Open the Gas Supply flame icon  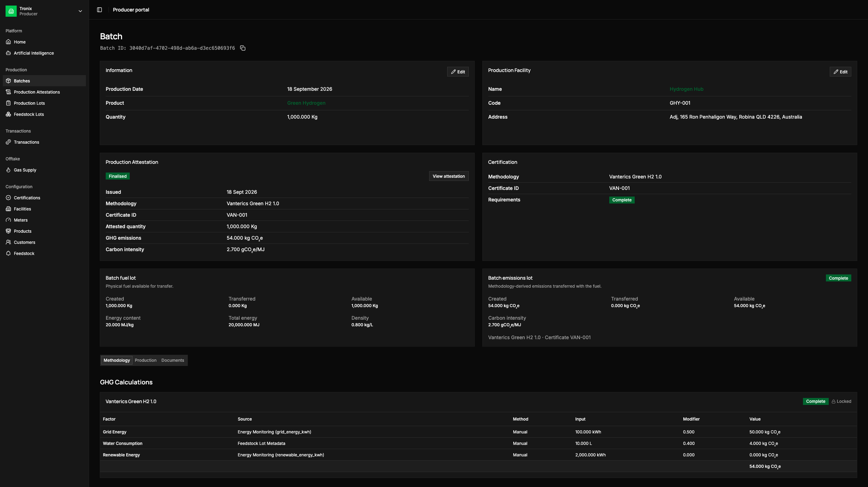[8, 170]
